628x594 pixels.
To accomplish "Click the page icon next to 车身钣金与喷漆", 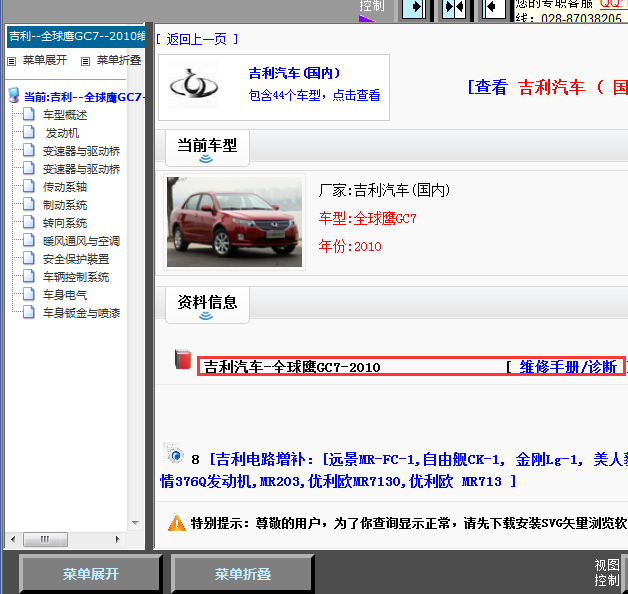I will [x=28, y=312].
